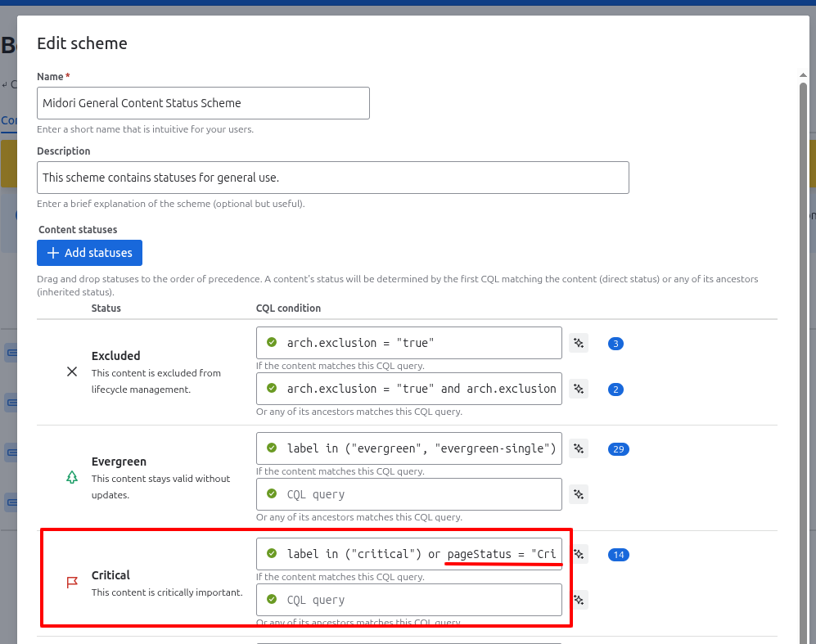The width and height of the screenshot is (816, 644).
Task: Open the count badge showing 14
Action: coord(619,555)
